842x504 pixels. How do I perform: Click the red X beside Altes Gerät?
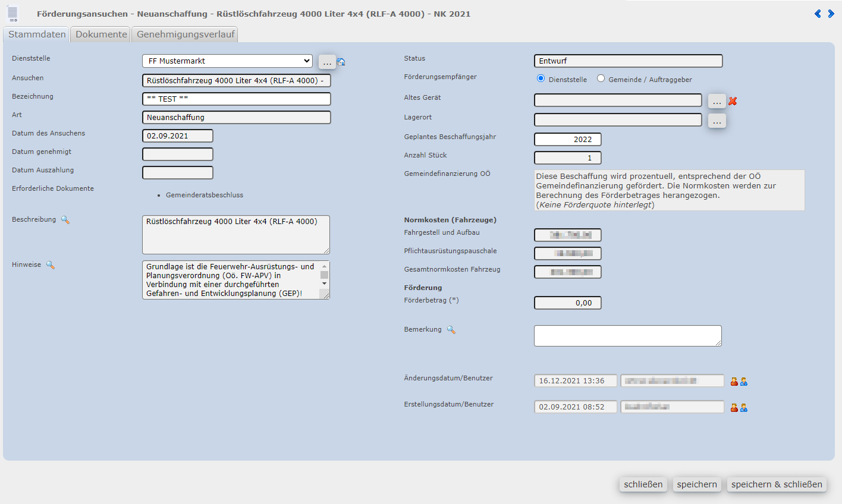point(733,101)
